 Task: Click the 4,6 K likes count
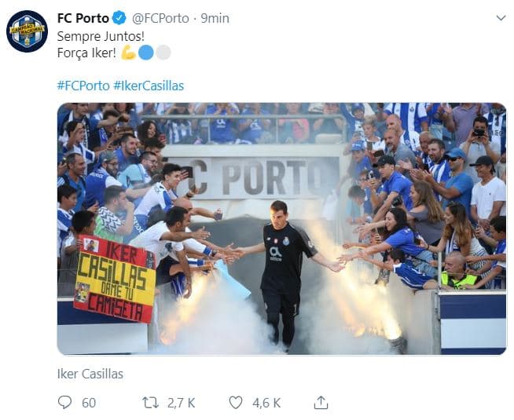tap(266, 402)
